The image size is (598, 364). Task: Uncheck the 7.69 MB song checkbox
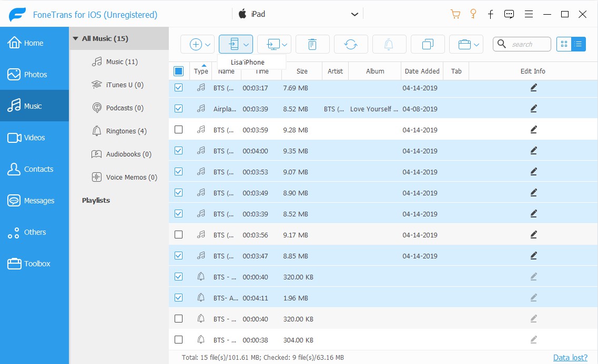point(178,88)
